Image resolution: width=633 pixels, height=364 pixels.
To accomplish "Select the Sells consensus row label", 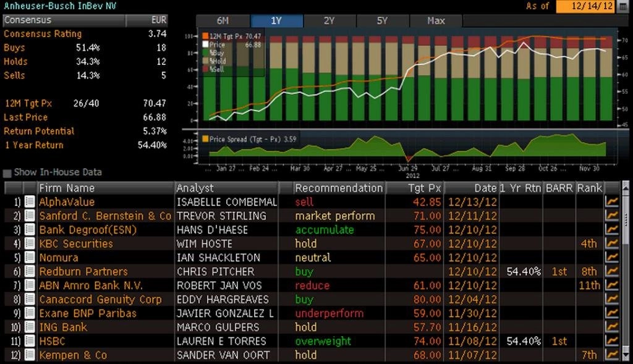I will (15, 75).
